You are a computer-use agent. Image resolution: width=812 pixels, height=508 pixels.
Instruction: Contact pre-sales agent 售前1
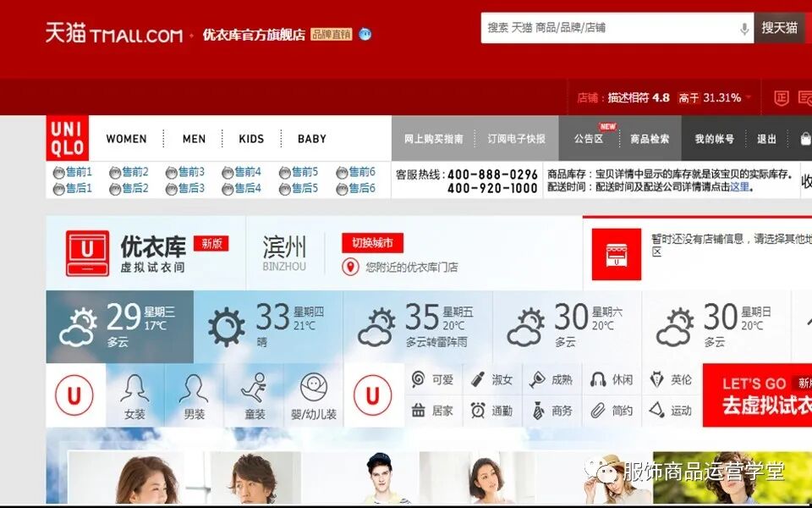[x=73, y=172]
